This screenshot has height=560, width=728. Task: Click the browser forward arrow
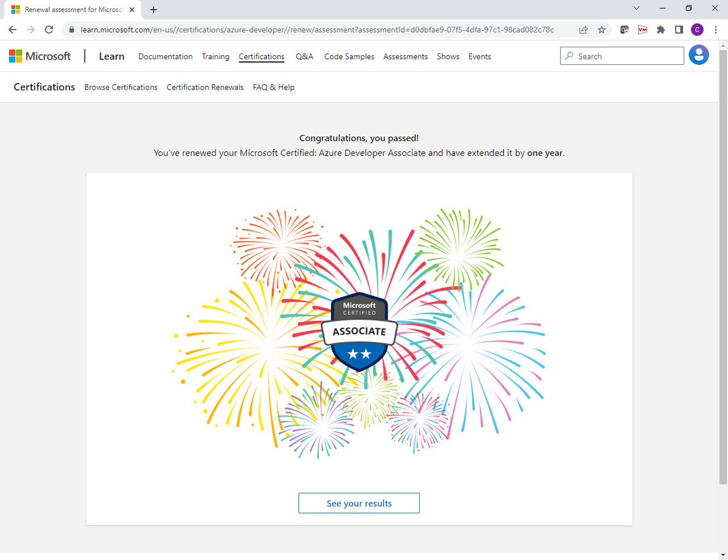coord(31,29)
